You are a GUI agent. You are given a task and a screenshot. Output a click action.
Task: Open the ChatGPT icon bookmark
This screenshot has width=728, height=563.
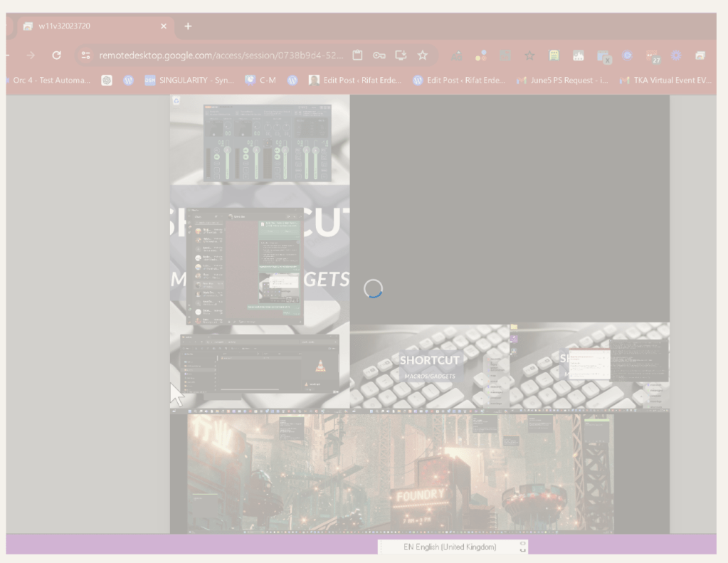pos(107,80)
